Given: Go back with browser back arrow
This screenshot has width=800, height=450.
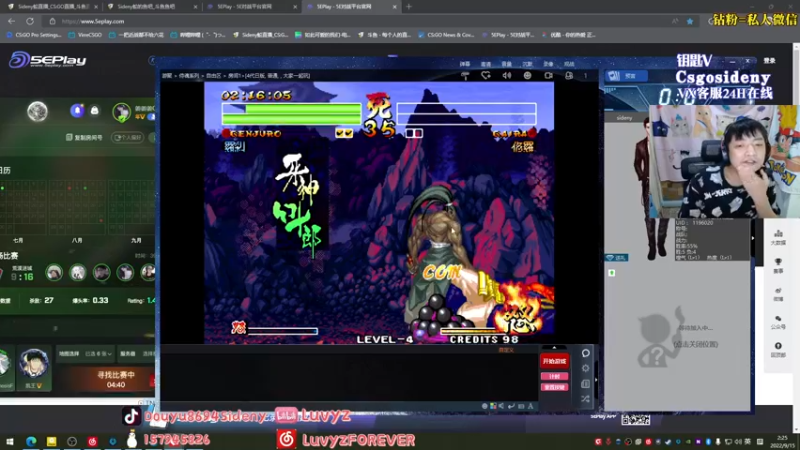Looking at the screenshot, I should tap(12, 21).
